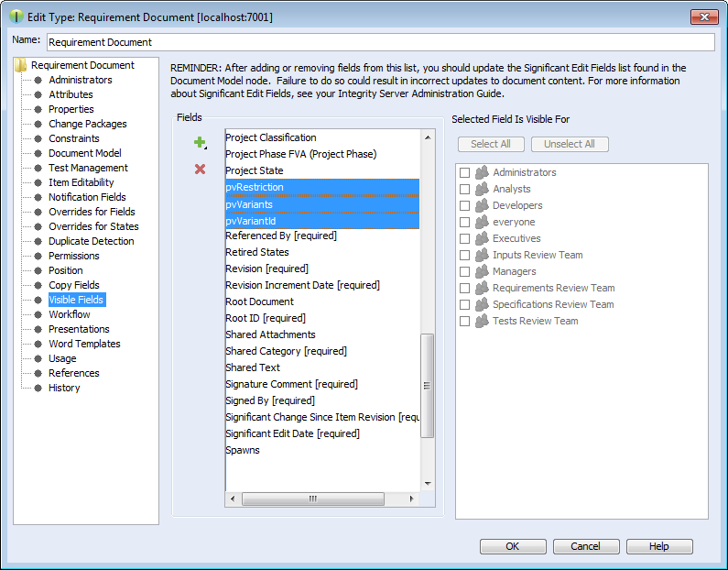
Task: Click into the Name text field
Action: tap(380, 42)
